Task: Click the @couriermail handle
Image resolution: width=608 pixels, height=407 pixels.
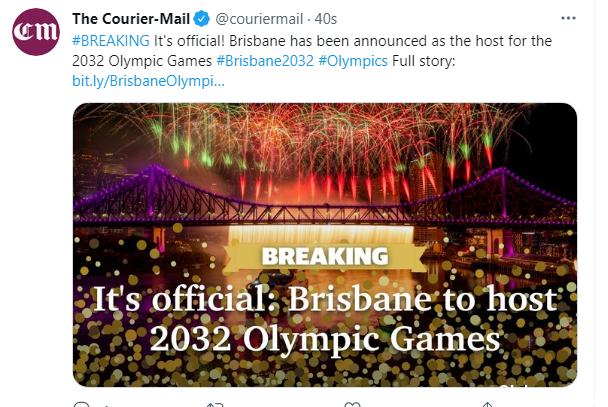Action: coord(259,19)
